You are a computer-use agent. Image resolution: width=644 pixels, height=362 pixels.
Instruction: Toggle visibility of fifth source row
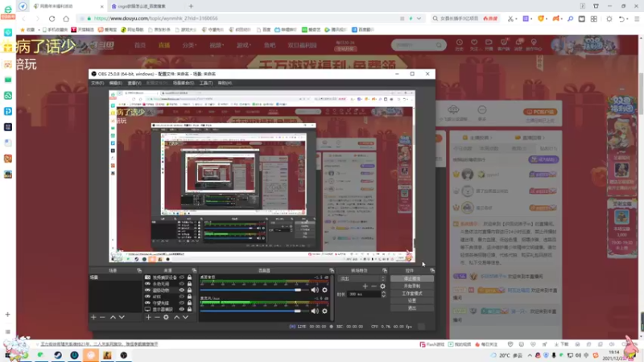[x=182, y=303]
